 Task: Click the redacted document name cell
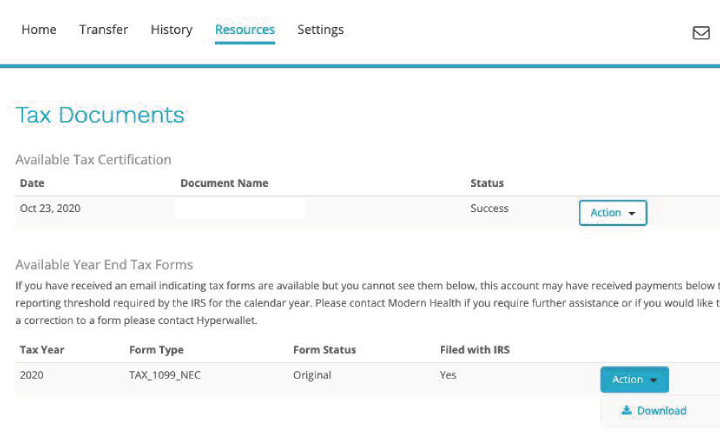click(x=240, y=209)
